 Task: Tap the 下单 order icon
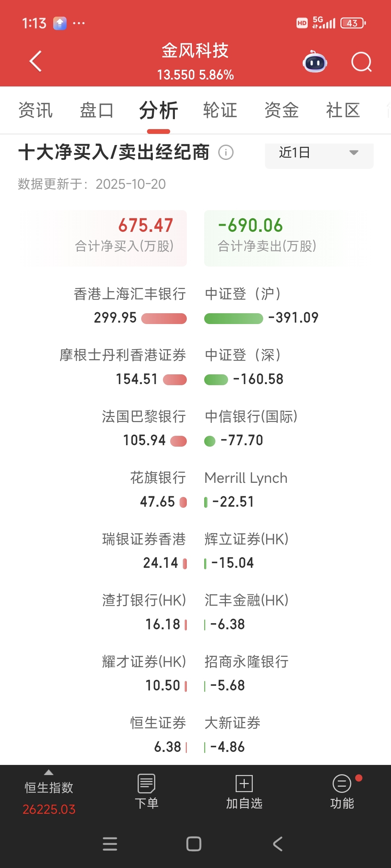click(147, 783)
